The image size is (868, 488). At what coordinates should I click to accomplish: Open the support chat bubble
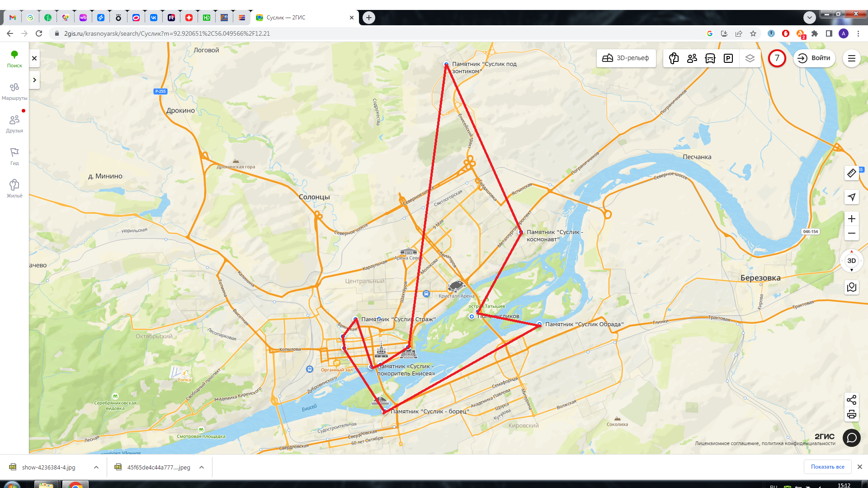coord(852,438)
